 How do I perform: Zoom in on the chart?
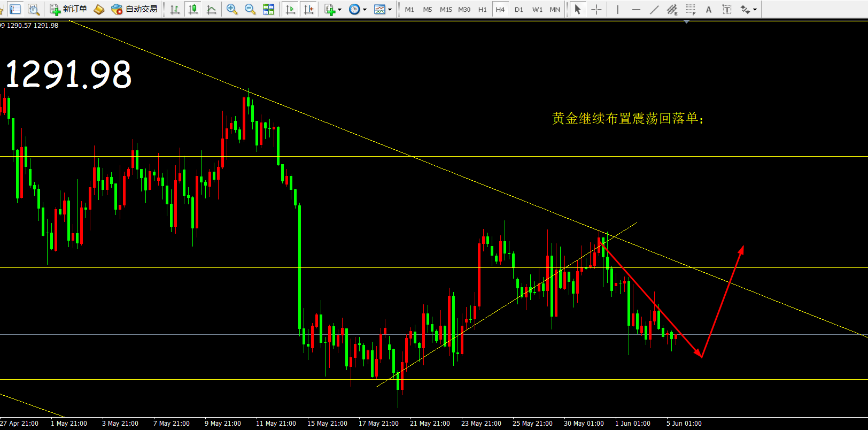click(232, 9)
